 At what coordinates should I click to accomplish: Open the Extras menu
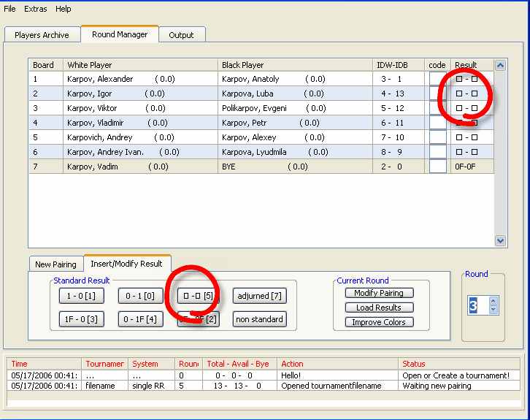click(x=35, y=9)
